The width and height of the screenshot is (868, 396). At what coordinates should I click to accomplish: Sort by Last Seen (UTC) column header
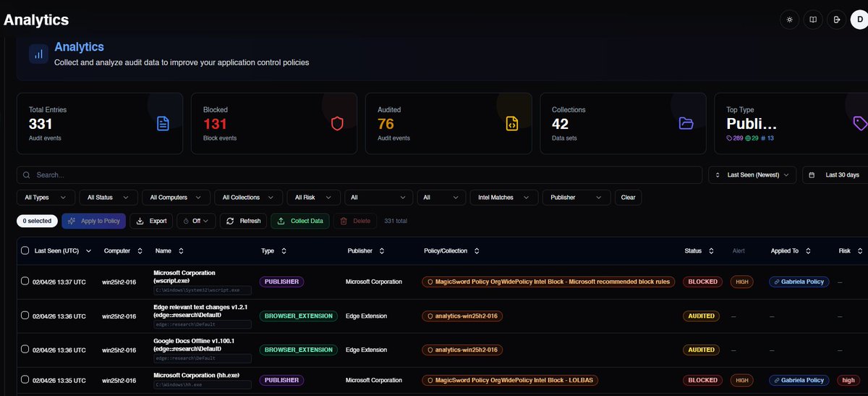pos(63,250)
